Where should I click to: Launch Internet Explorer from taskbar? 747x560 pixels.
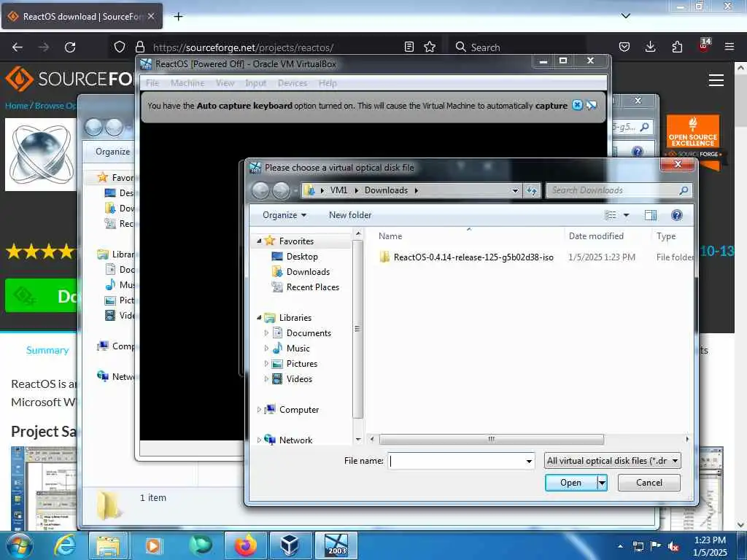pos(64,545)
